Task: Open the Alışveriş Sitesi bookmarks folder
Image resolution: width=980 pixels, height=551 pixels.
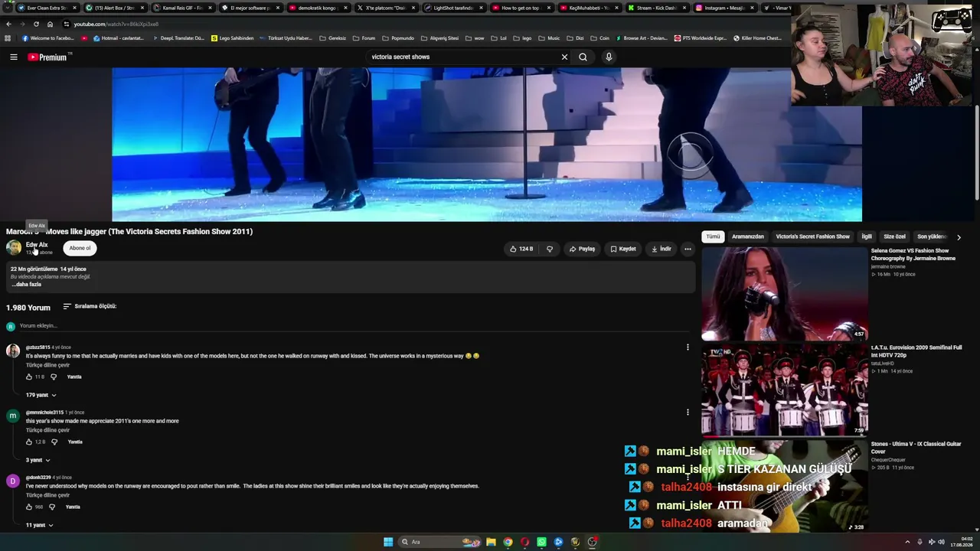Action: point(440,37)
